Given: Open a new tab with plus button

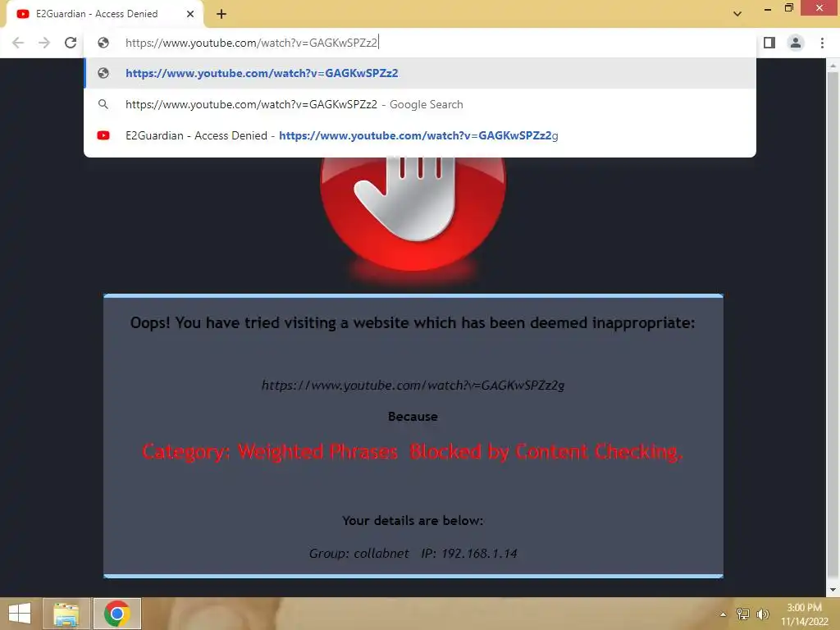Looking at the screenshot, I should coord(221,15).
